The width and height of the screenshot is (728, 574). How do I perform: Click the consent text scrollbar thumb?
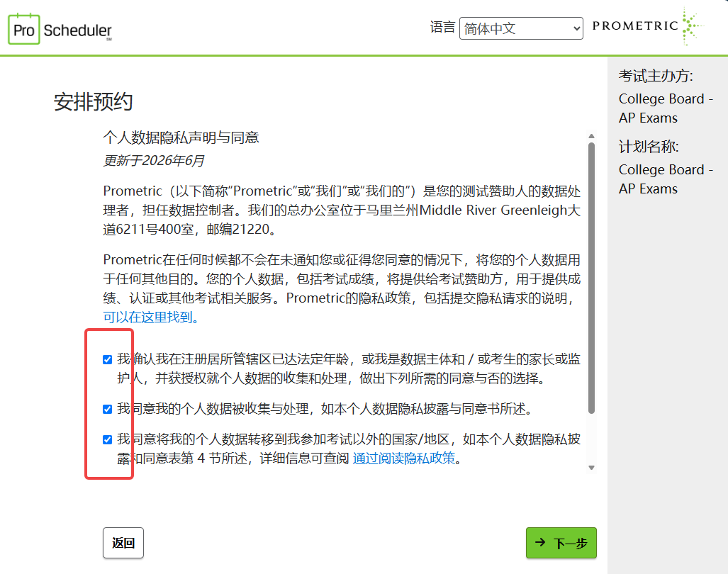tap(591, 278)
